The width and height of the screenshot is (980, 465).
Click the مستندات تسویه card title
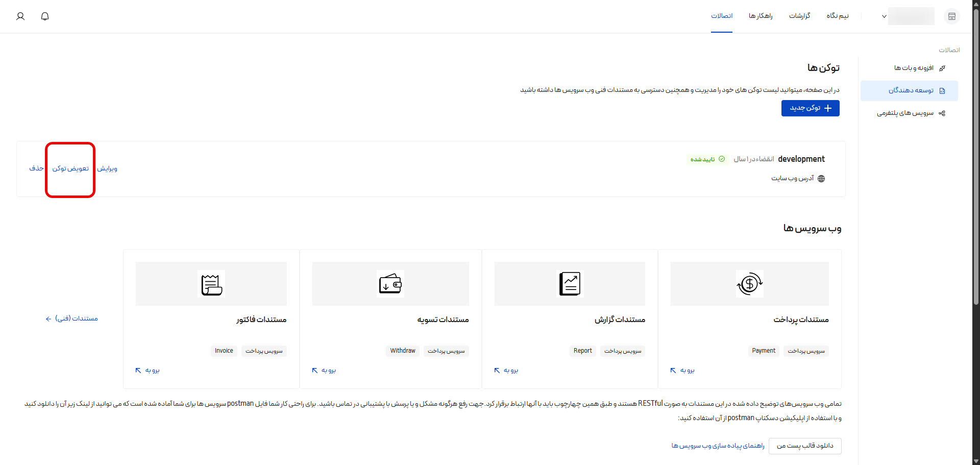click(x=443, y=320)
